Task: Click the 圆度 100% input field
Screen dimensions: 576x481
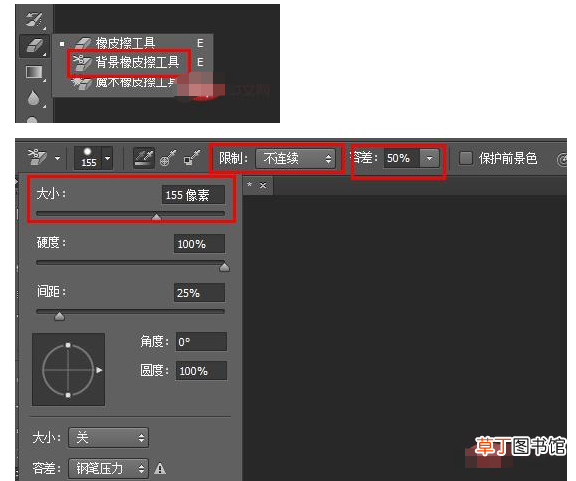Action: coord(201,370)
